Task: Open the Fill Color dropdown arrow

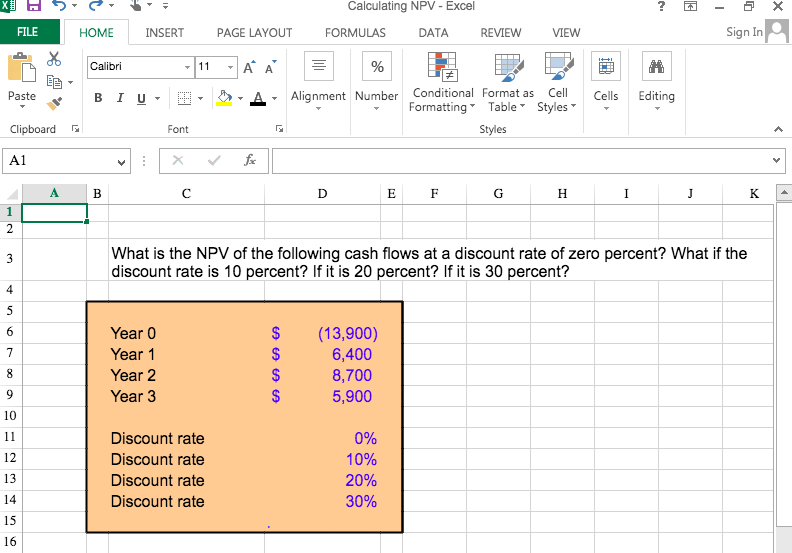Action: click(x=240, y=98)
